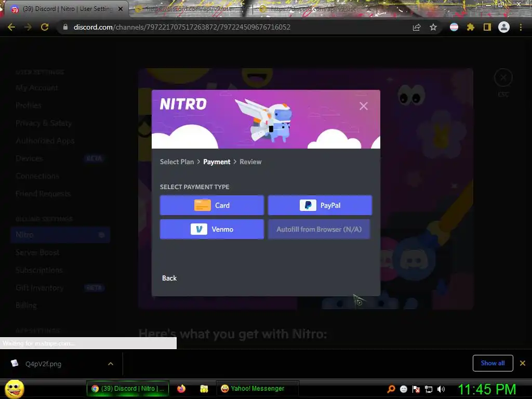
Task: Close the settings page with ESC circle
Action: (x=503, y=78)
